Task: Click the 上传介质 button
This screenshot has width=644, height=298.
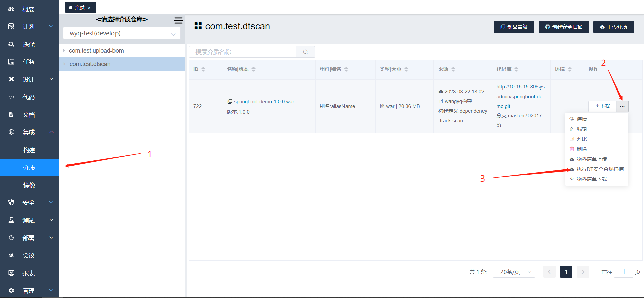Action: pyautogui.click(x=613, y=27)
